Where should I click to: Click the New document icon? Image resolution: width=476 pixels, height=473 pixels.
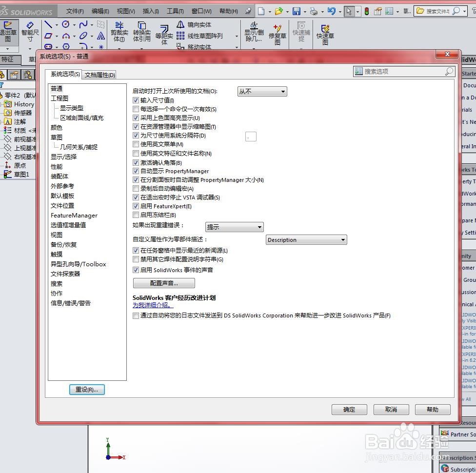click(x=261, y=11)
